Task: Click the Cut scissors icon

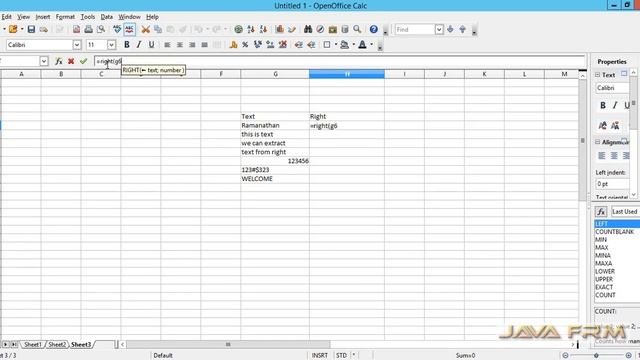Action: point(145,29)
